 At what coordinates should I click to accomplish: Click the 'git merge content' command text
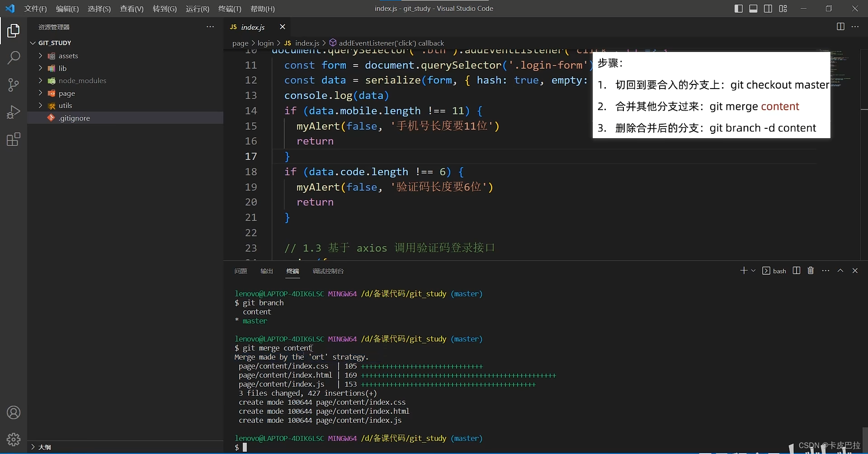(277, 348)
